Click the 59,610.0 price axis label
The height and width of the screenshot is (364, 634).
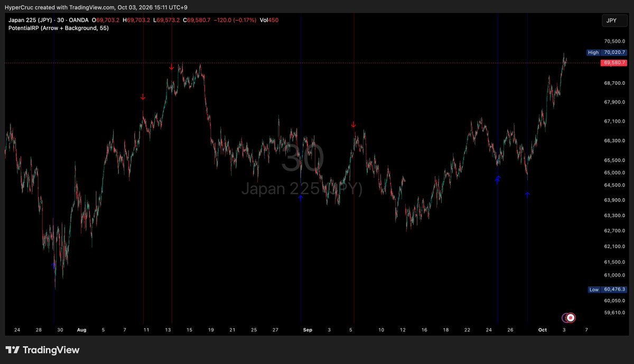614,312
